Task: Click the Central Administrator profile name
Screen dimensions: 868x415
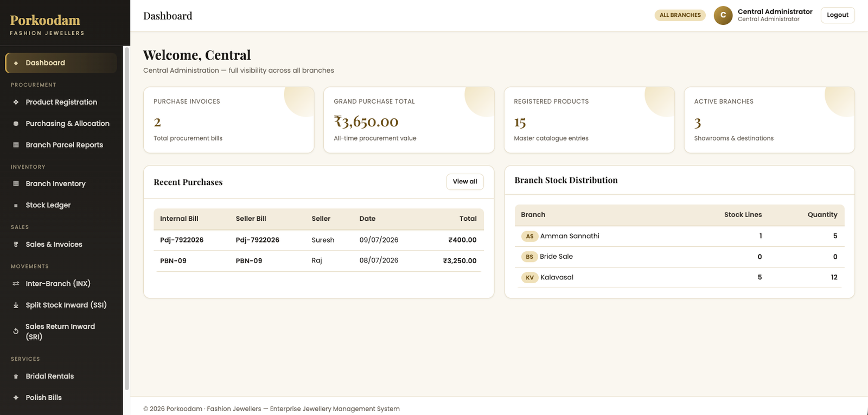Action: (775, 11)
